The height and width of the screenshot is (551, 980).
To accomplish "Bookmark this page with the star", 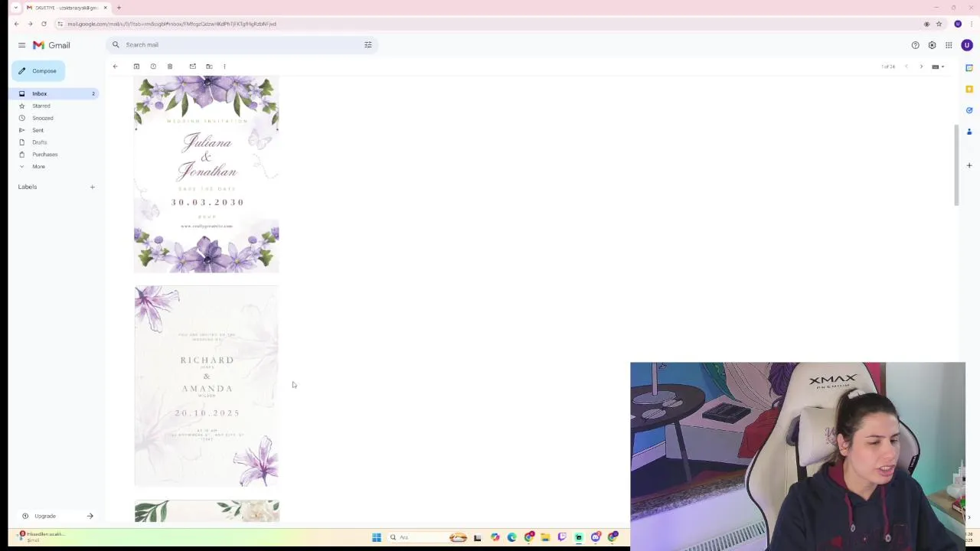I will click(939, 24).
